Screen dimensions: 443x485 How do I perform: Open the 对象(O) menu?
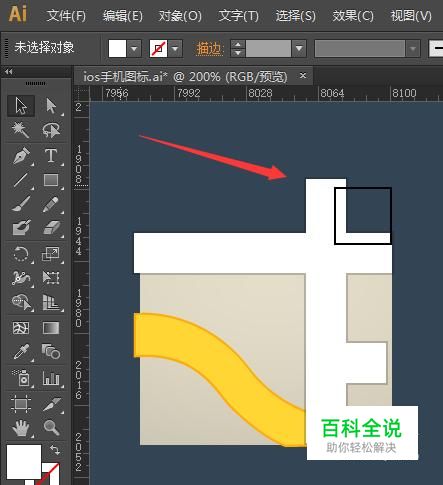coord(180,16)
